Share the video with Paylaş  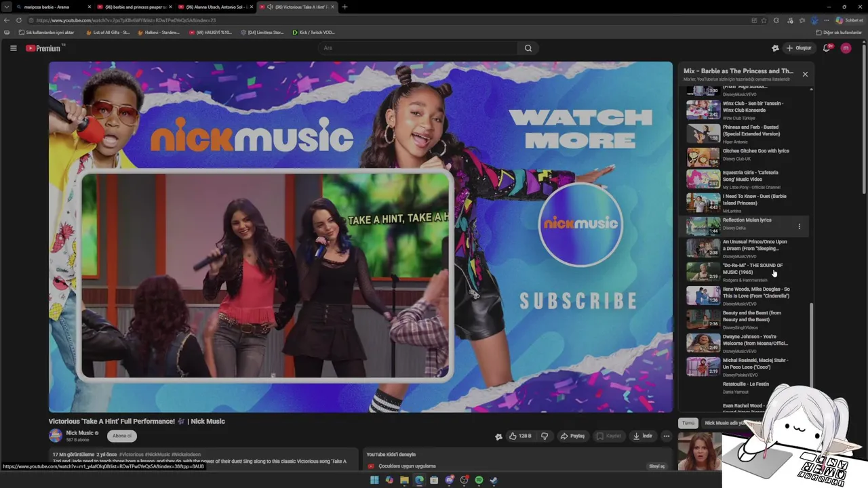(x=572, y=436)
